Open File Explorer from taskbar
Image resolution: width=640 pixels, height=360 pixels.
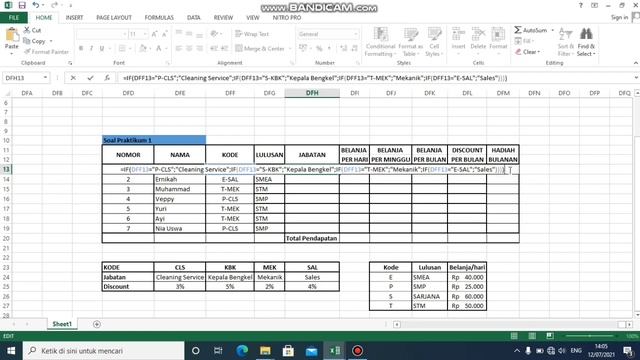point(265,351)
